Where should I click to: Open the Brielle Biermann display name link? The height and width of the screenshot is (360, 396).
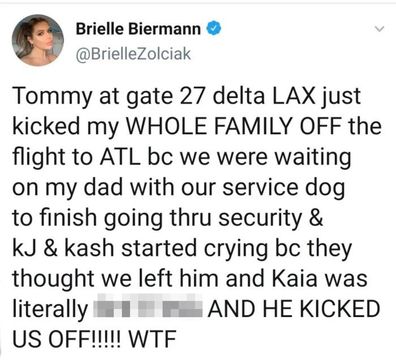[138, 29]
